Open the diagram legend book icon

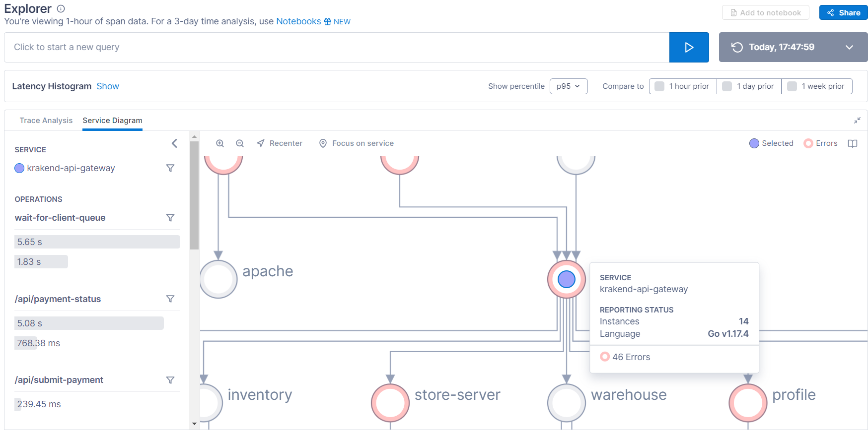(853, 143)
